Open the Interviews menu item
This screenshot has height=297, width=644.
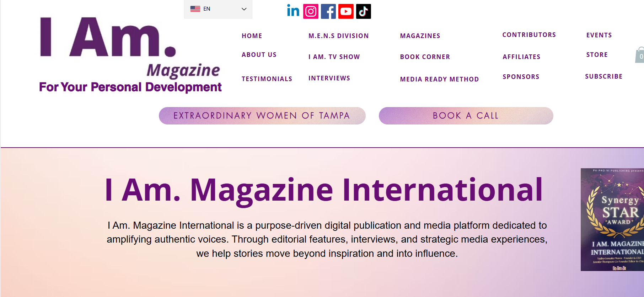coord(329,78)
